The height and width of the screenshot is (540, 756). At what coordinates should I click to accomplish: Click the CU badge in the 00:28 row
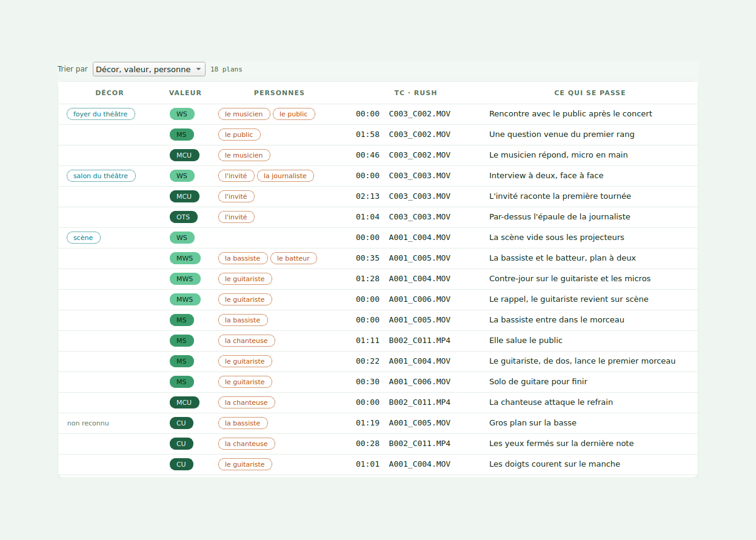click(181, 444)
